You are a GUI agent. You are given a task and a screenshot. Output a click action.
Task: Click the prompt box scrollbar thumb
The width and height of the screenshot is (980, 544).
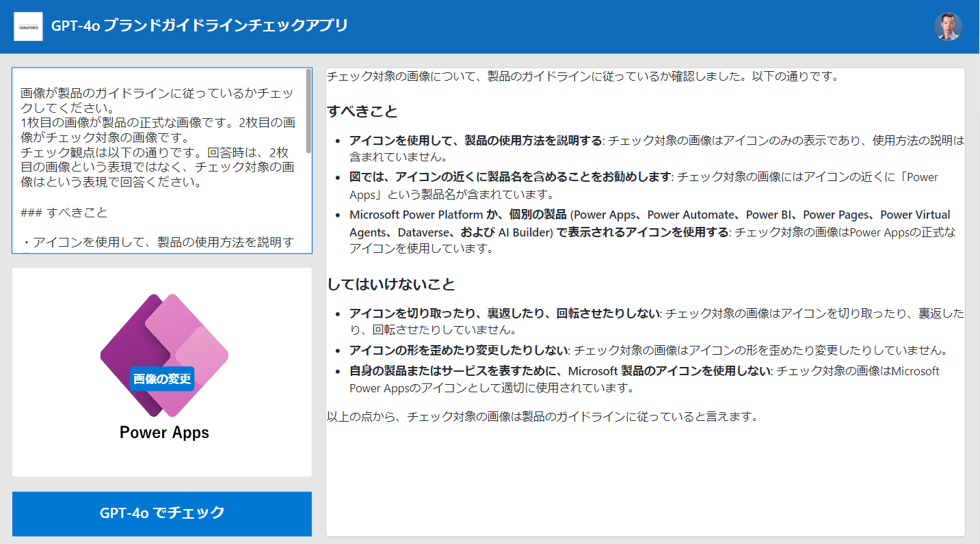coord(308,111)
